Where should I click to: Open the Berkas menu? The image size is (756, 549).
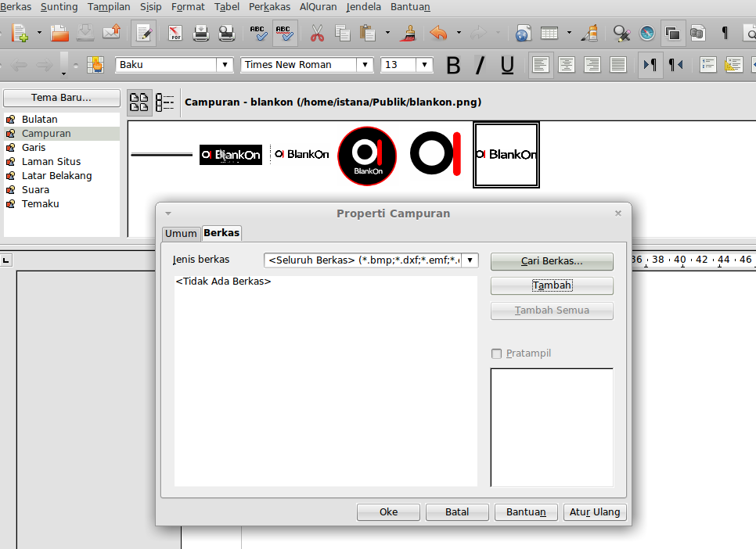(x=16, y=7)
